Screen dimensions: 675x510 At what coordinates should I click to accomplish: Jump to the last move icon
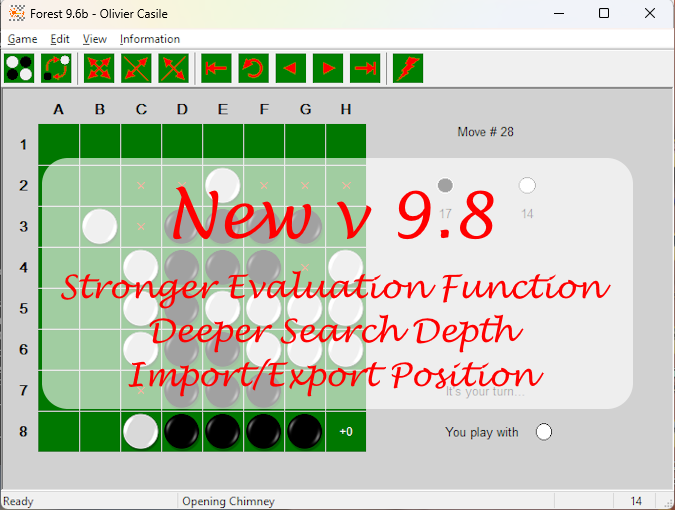(x=365, y=68)
